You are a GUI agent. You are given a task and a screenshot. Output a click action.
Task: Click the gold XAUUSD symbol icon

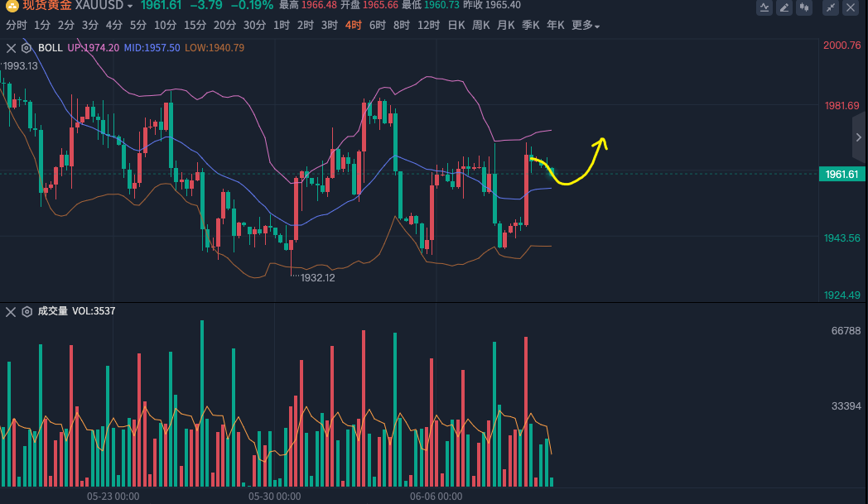[12, 6]
